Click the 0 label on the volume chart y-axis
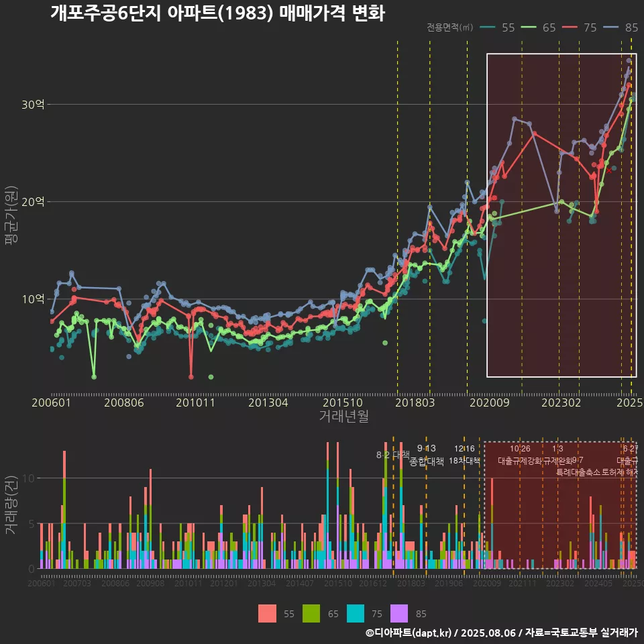 [x=32, y=570]
